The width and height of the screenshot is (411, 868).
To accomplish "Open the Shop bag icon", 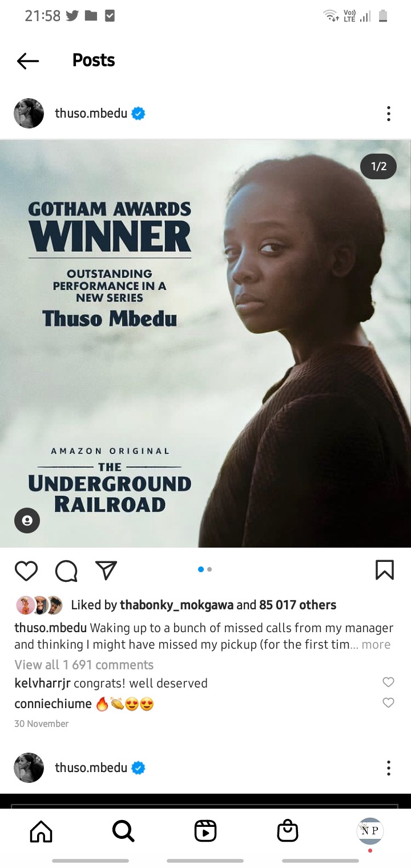I will coord(288,831).
